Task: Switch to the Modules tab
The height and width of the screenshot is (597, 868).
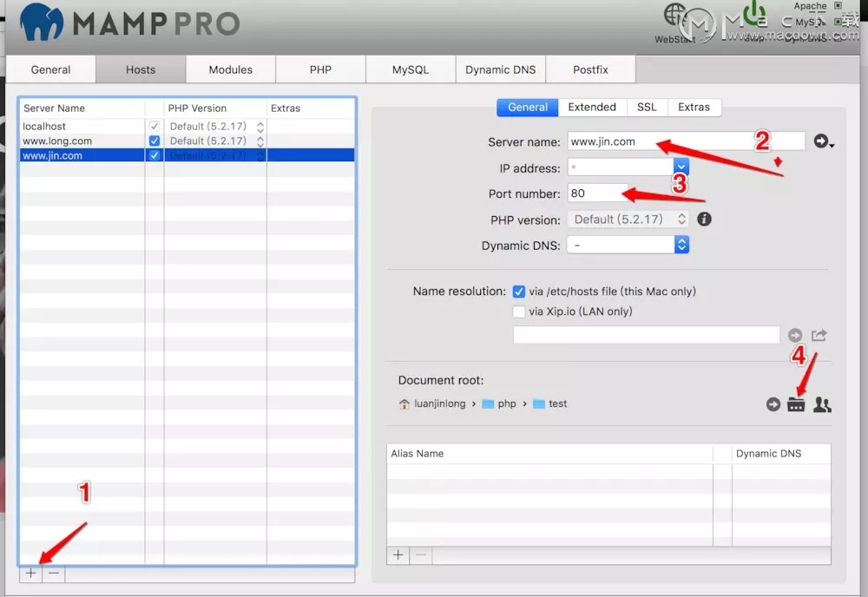Action: tap(230, 69)
